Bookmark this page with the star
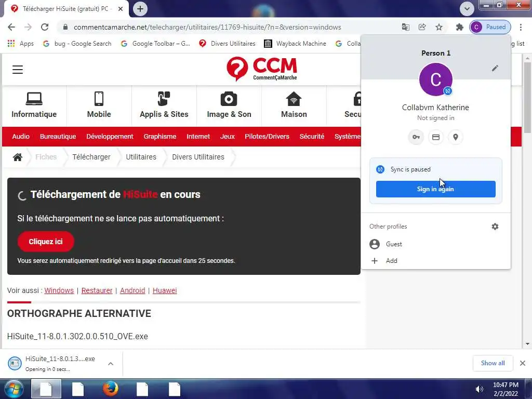 (439, 27)
